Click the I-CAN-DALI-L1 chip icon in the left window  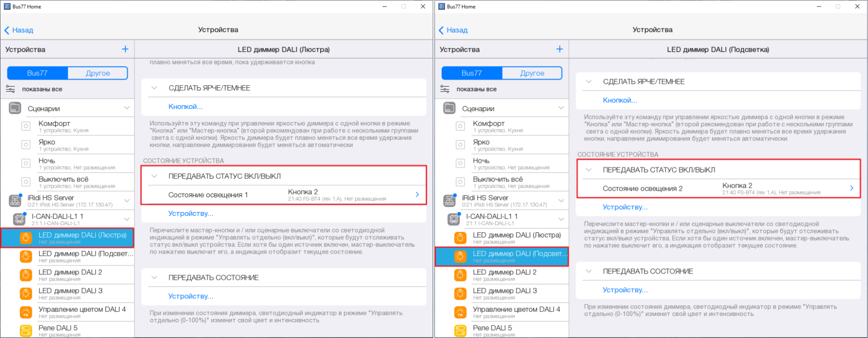(x=19, y=219)
